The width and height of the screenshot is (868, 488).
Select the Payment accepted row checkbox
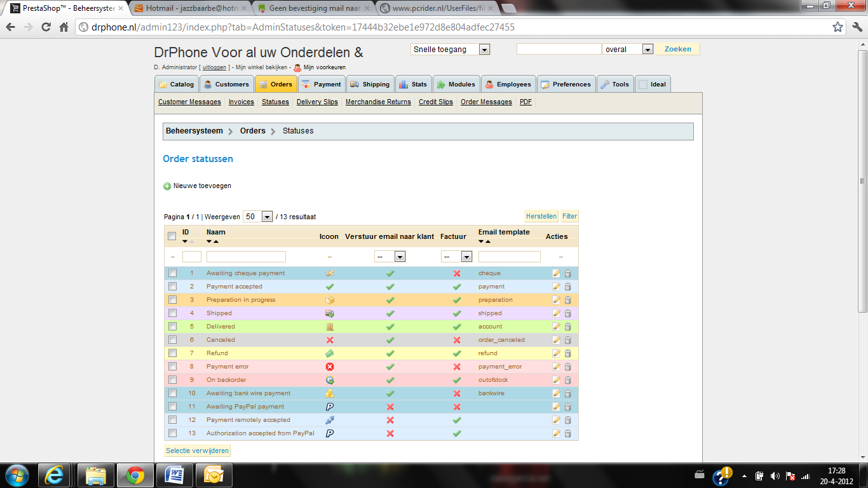click(172, 287)
